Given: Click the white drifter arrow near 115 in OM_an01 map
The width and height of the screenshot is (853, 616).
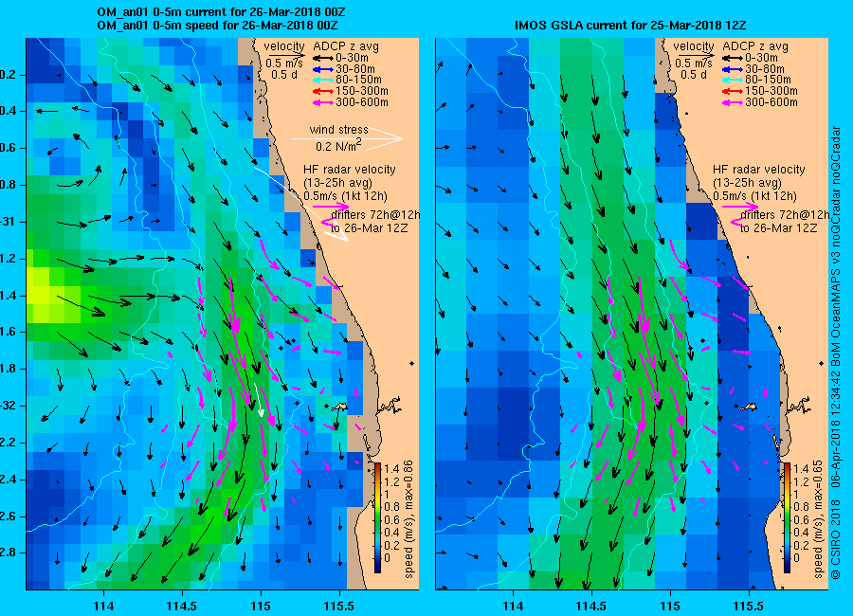Looking at the screenshot, I should [x=259, y=399].
